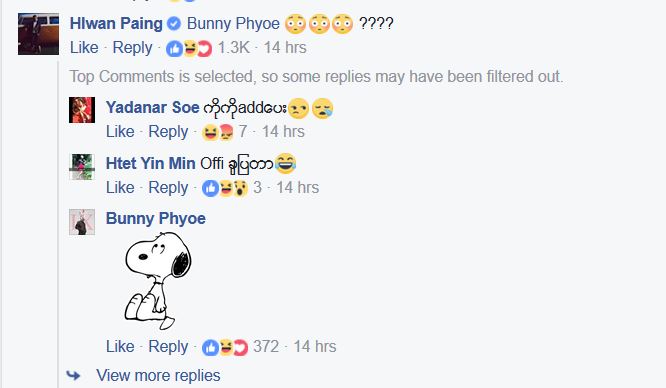Viewport: 666px width, 388px height.
Task: Open reaction icons on Yadanar Soe's reply
Action: pos(217,132)
